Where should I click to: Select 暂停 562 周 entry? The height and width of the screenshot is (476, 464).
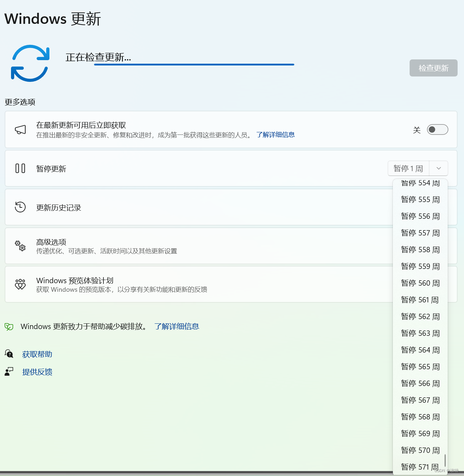[420, 317]
